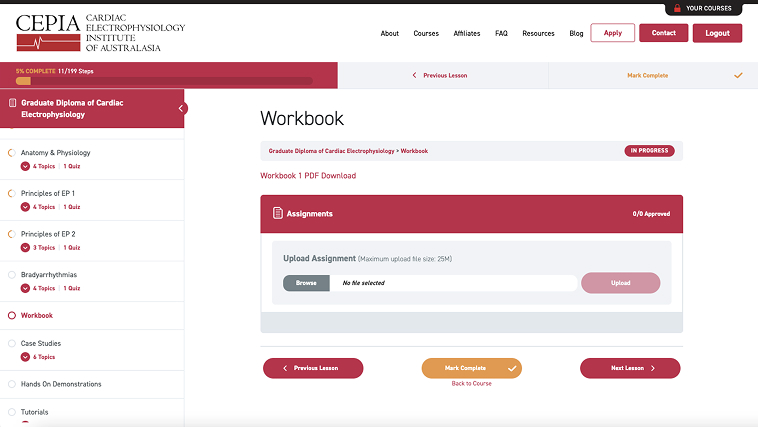Click the course document icon in sidebar header
This screenshot has height=427, width=758.
click(12, 103)
